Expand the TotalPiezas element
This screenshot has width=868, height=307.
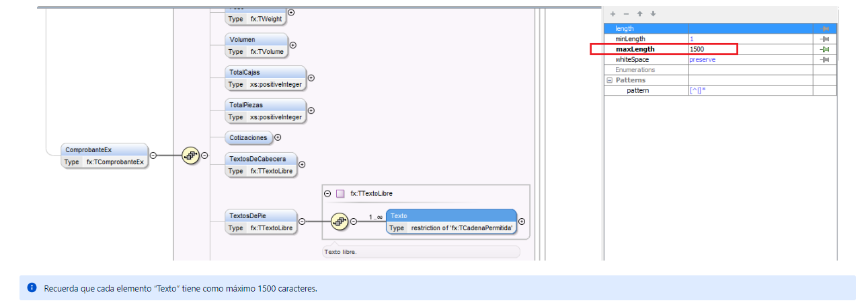(311, 110)
